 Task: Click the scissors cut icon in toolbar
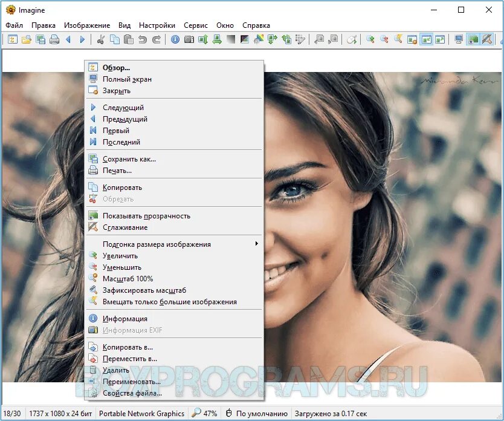coord(100,39)
